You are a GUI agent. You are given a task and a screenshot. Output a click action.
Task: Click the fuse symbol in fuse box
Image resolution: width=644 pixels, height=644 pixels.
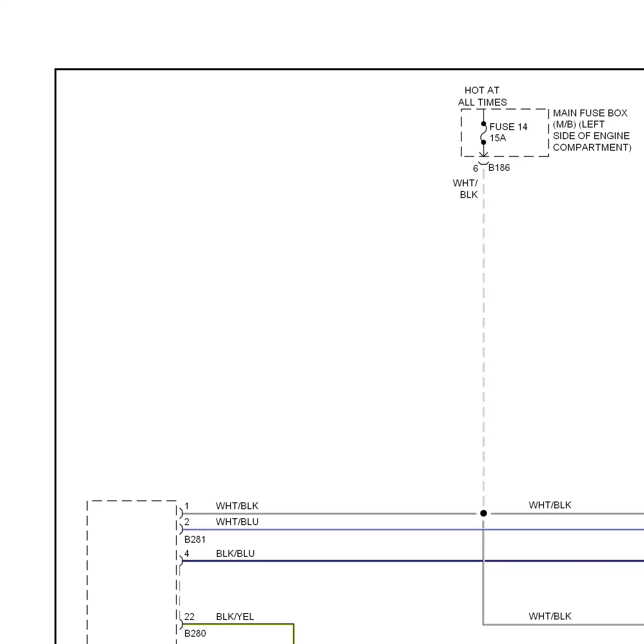[483, 133]
